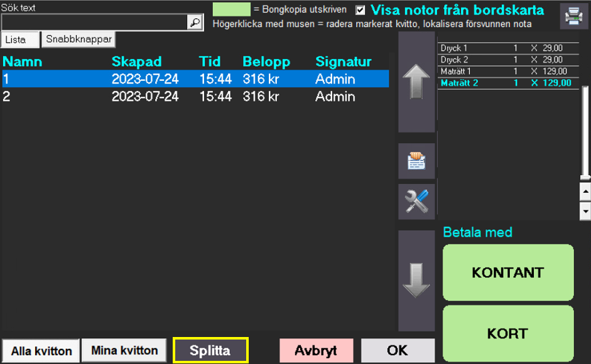Click the printer icon in top right
This screenshot has height=364, width=591.
(x=573, y=16)
